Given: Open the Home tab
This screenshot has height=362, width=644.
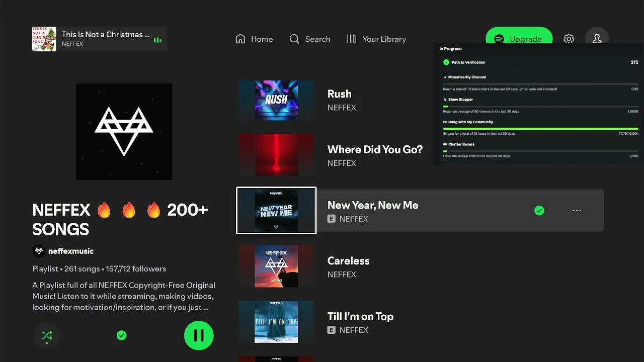Looking at the screenshot, I should (x=254, y=39).
